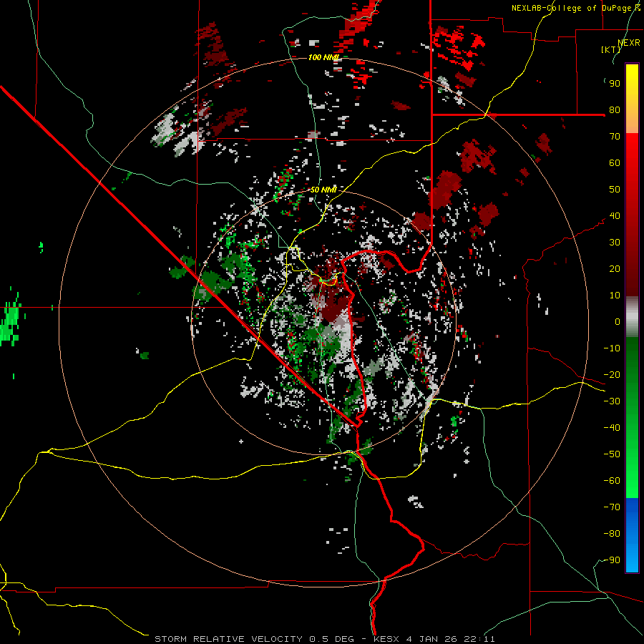The image size is (644, 644).
Task: Click the 0 value on velocity scale
Action: coord(618,322)
